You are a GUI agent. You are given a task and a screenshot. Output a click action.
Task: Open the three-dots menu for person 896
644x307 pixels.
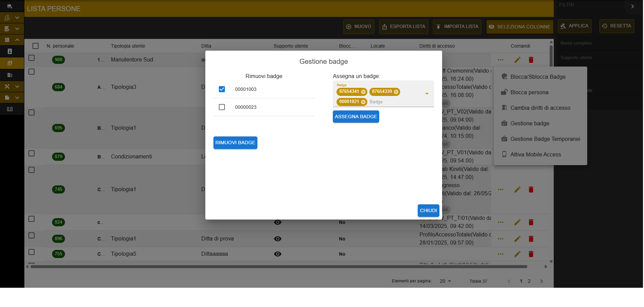click(x=501, y=239)
